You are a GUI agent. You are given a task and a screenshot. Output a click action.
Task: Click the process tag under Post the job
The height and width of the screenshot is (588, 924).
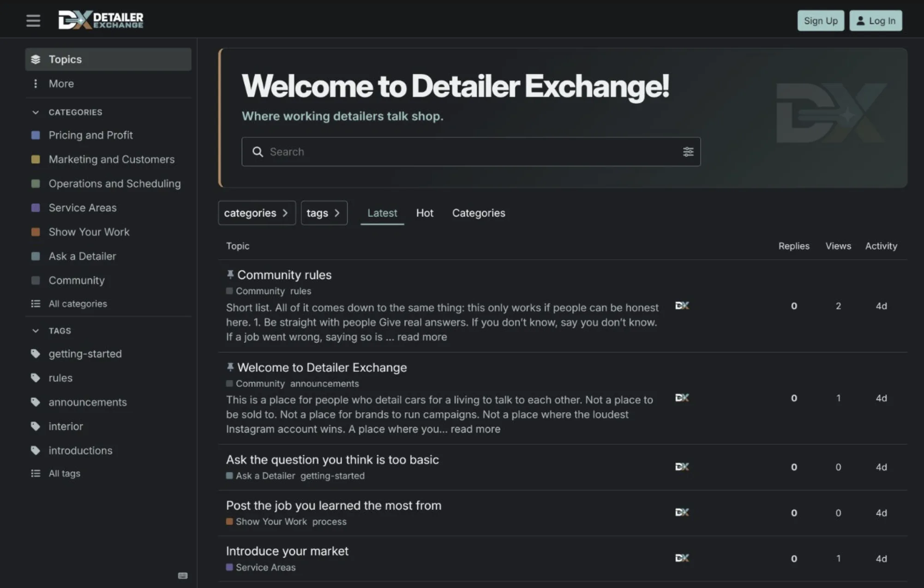(x=329, y=522)
